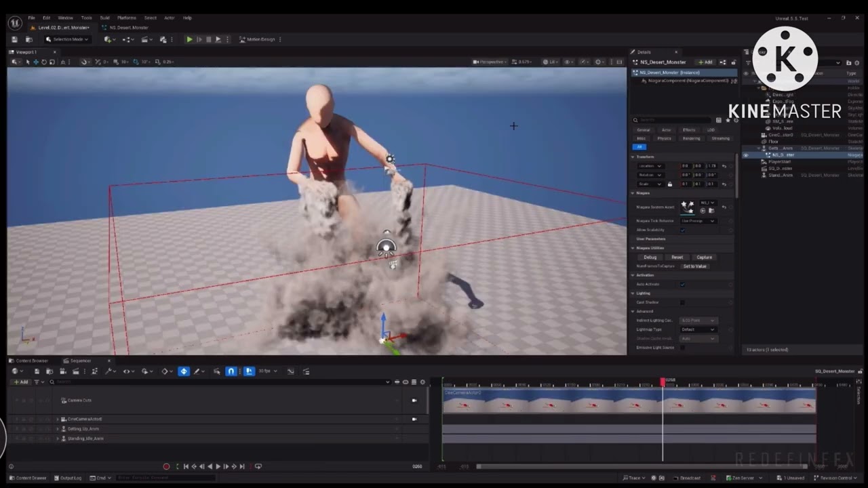Toggle the Allow Scalability checkbox
This screenshot has width=868, height=488.
pyautogui.click(x=682, y=230)
